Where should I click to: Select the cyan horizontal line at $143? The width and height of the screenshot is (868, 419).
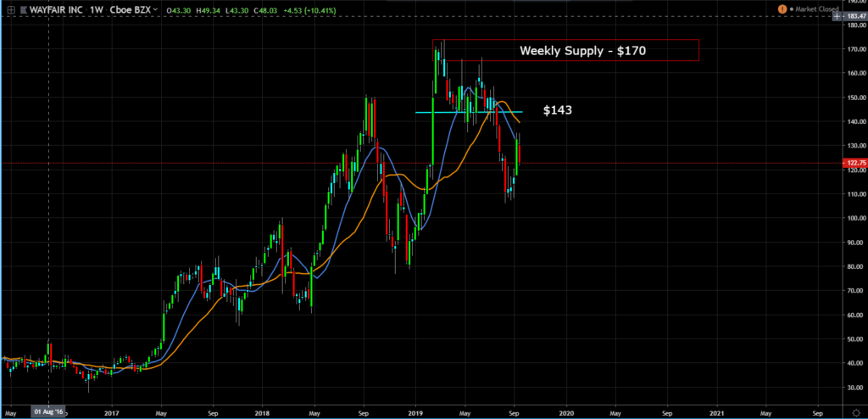[469, 112]
